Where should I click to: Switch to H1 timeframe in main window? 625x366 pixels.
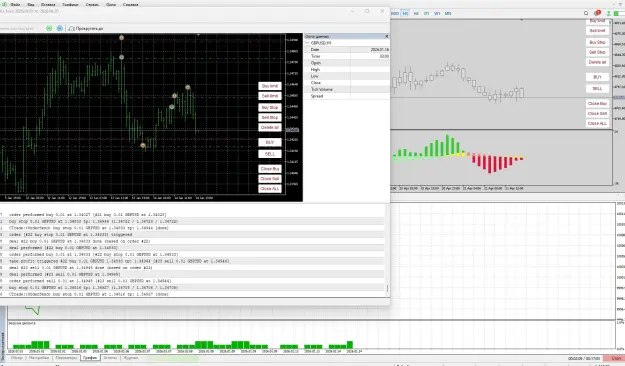click(405, 14)
